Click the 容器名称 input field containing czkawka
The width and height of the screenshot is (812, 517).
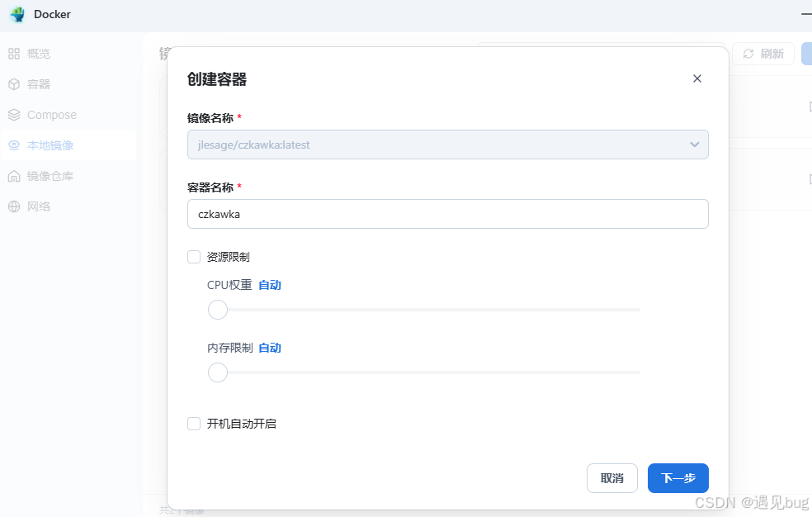pyautogui.click(x=447, y=213)
